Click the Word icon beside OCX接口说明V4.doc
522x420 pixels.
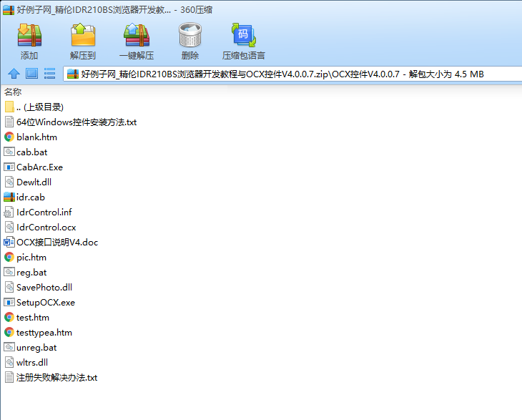[9, 242]
